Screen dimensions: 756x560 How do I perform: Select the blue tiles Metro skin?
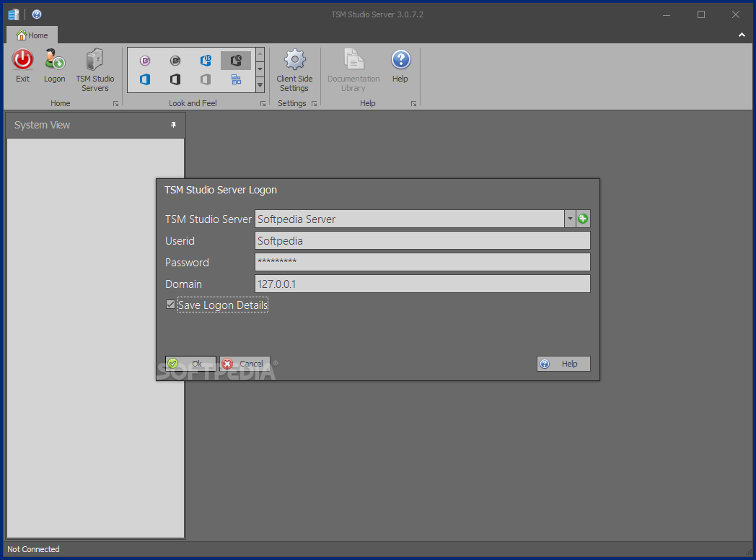236,79
